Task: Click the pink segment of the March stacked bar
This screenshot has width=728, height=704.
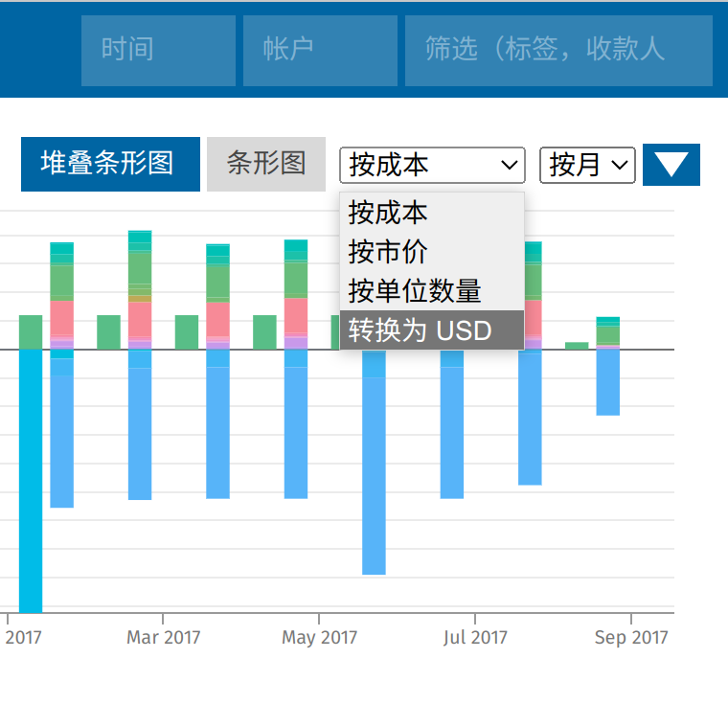Action: pos(140,318)
